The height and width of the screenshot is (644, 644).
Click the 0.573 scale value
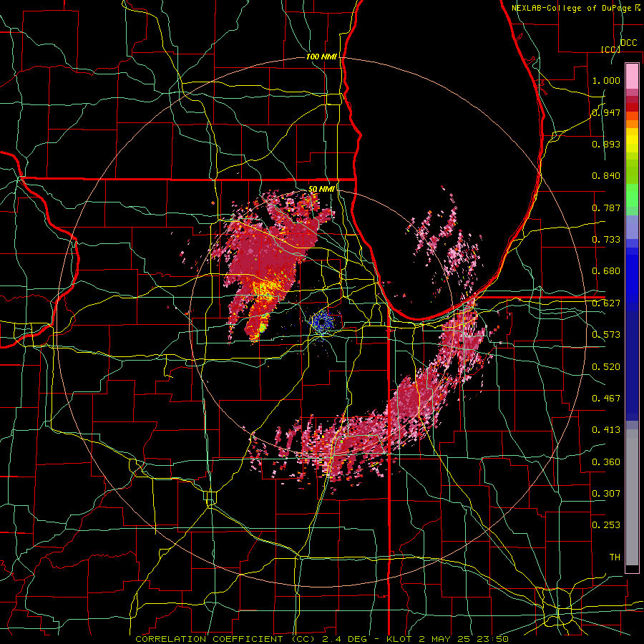(606, 335)
